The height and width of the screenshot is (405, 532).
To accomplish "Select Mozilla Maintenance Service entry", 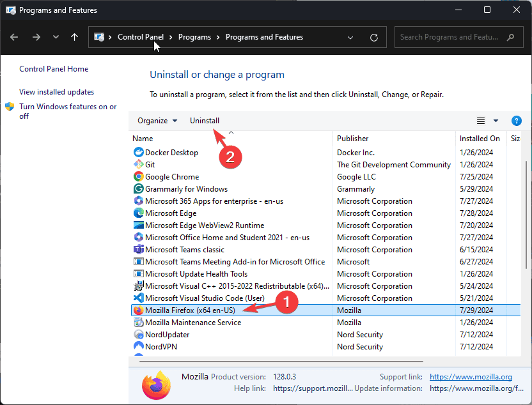I will pos(193,323).
